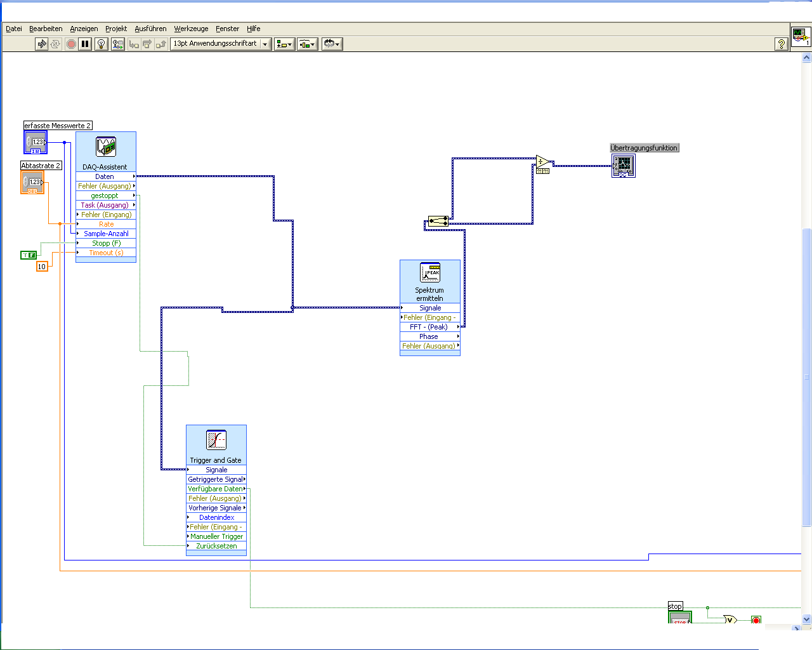This screenshot has height=650, width=812.
Task: Click the FFT - (Peak) output terminal
Action: pyautogui.click(x=430, y=327)
